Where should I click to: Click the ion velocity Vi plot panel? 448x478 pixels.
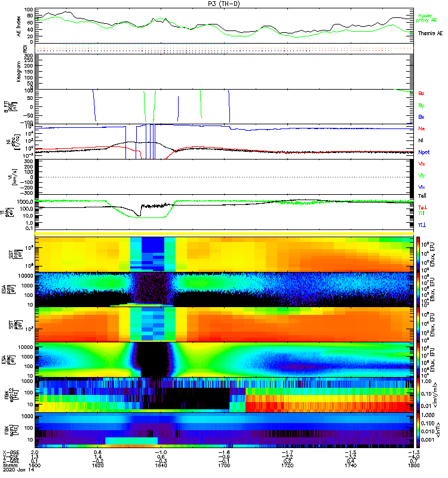point(224,177)
